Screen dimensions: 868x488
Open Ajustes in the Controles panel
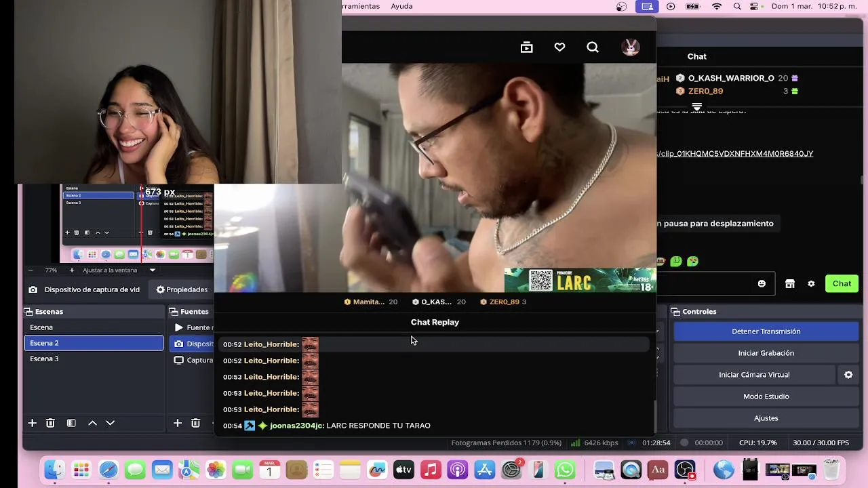[x=766, y=418]
